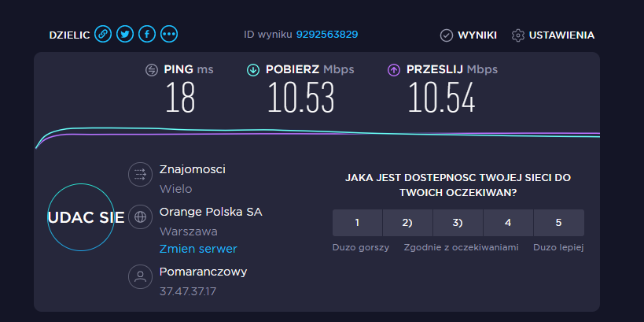Click the Wyniki checkmark icon

tap(447, 35)
